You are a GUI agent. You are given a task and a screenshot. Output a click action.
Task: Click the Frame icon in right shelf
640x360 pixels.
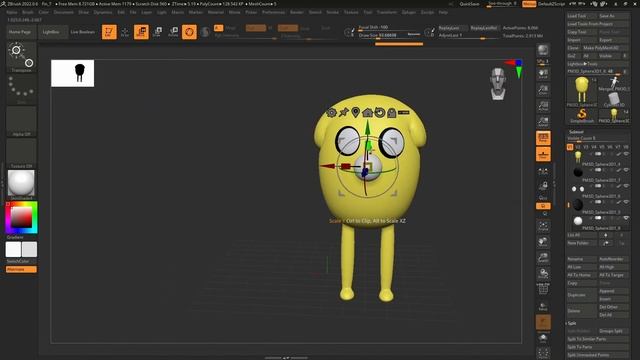(543, 226)
